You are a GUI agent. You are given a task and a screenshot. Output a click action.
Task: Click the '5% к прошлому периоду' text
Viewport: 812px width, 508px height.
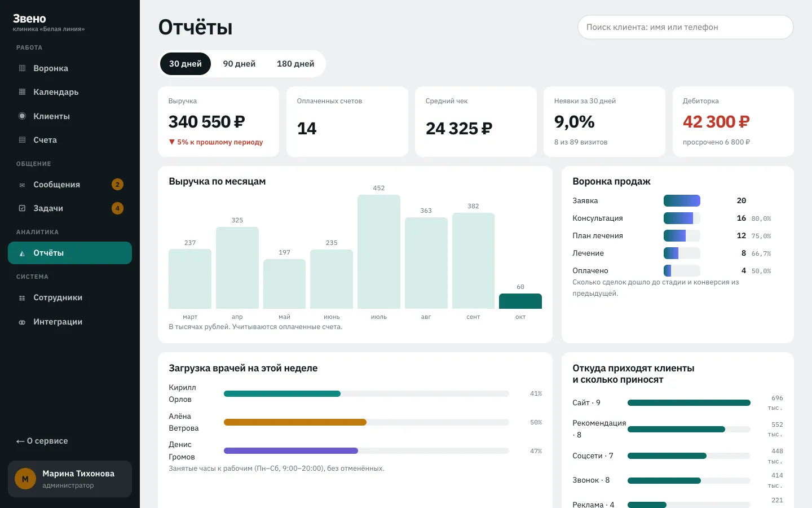point(216,142)
